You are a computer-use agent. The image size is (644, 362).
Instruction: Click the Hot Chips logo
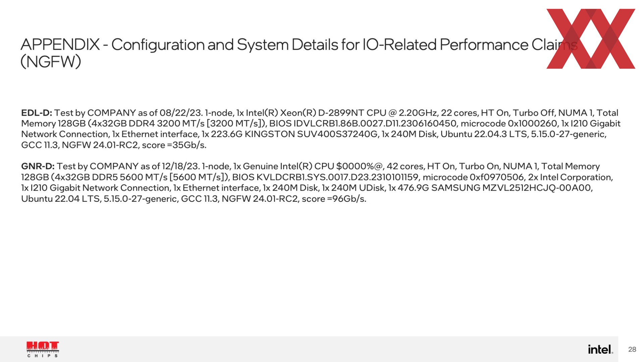click(x=43, y=350)
